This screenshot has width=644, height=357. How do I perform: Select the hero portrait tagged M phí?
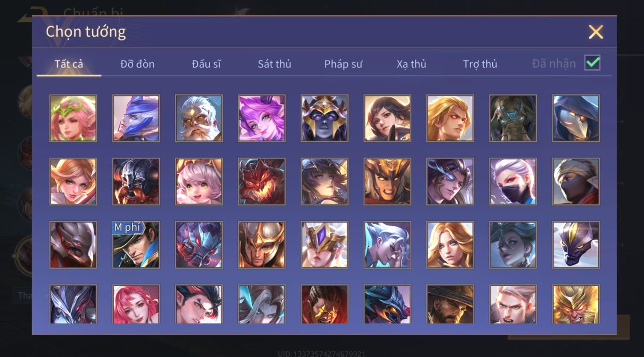[136, 245]
